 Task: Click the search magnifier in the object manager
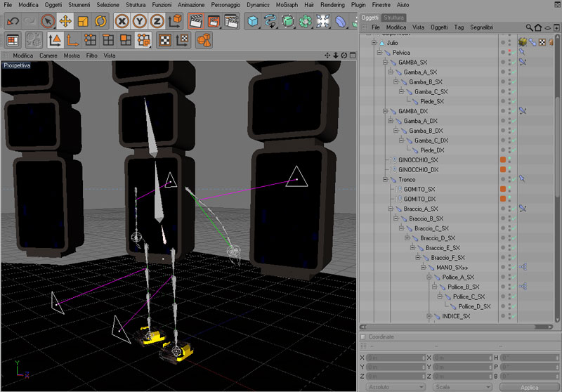click(x=529, y=27)
